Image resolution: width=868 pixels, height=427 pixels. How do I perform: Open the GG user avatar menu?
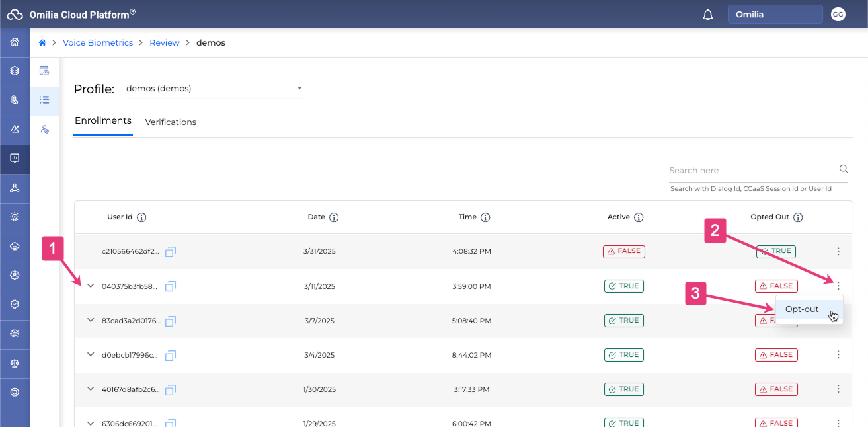coord(838,14)
